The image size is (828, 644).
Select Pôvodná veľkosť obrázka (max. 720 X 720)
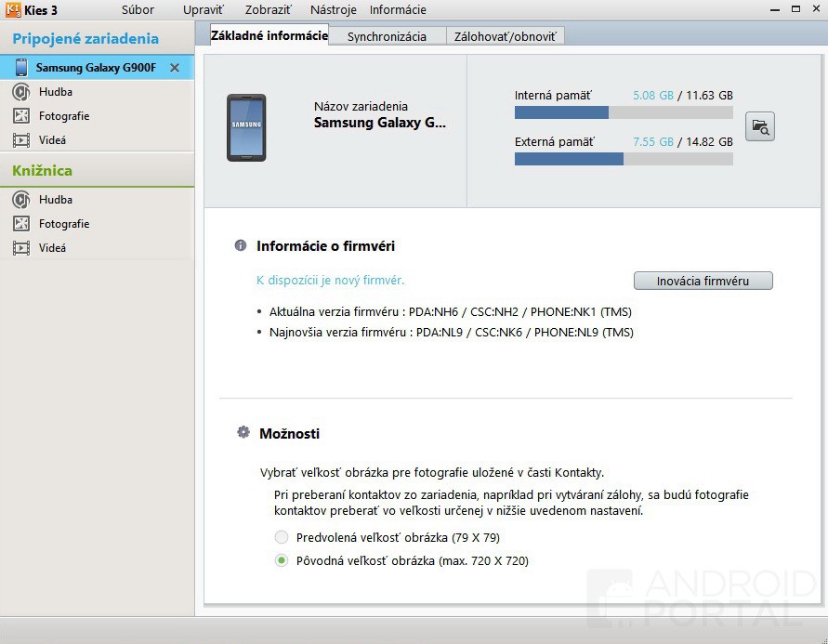tap(282, 560)
